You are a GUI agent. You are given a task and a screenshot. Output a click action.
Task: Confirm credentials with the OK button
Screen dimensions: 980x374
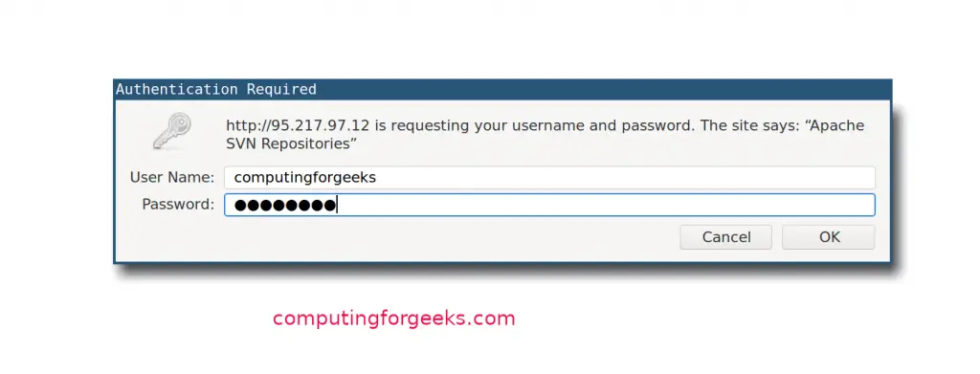coord(829,237)
